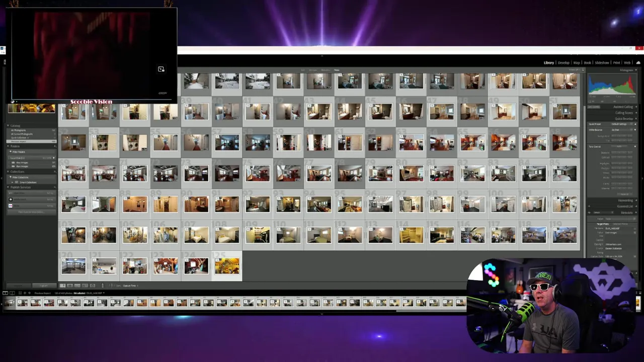This screenshot has height=362, width=644.
Task: Collapse the Local Disk volume
Action: click(x=54, y=158)
